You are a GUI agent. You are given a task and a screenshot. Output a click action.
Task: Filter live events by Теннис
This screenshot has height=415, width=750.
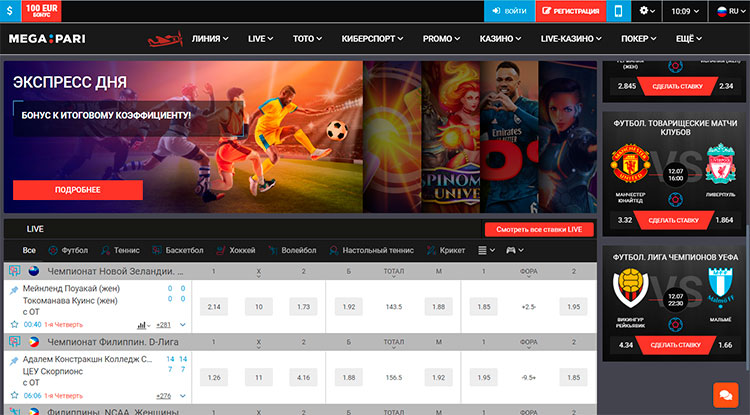(120, 250)
